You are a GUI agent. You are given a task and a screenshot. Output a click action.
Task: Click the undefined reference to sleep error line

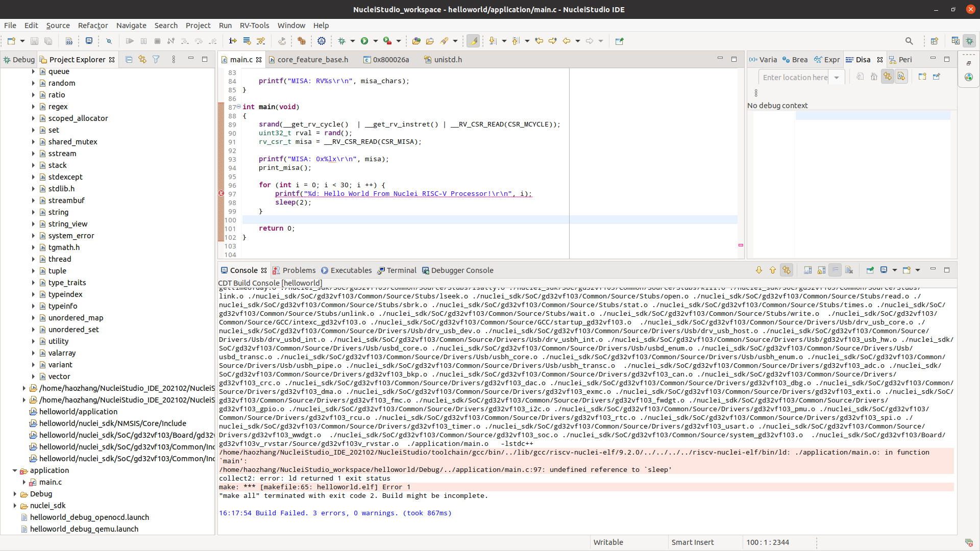[446, 470]
